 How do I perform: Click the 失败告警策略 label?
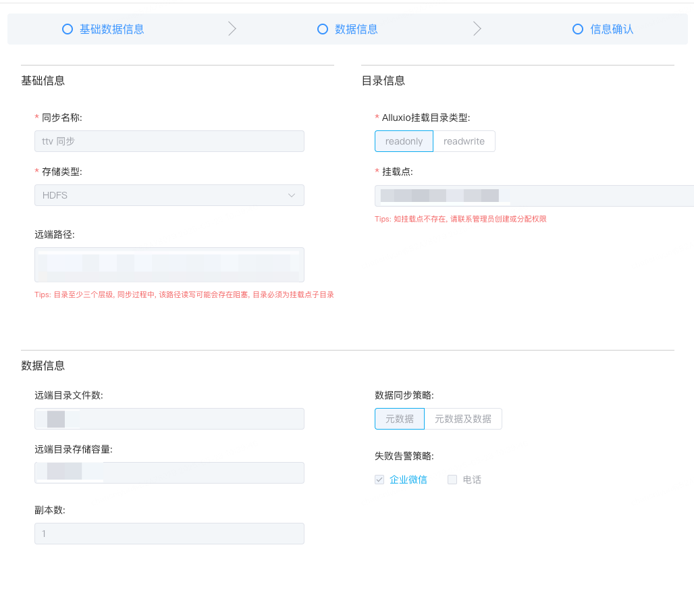pos(404,456)
